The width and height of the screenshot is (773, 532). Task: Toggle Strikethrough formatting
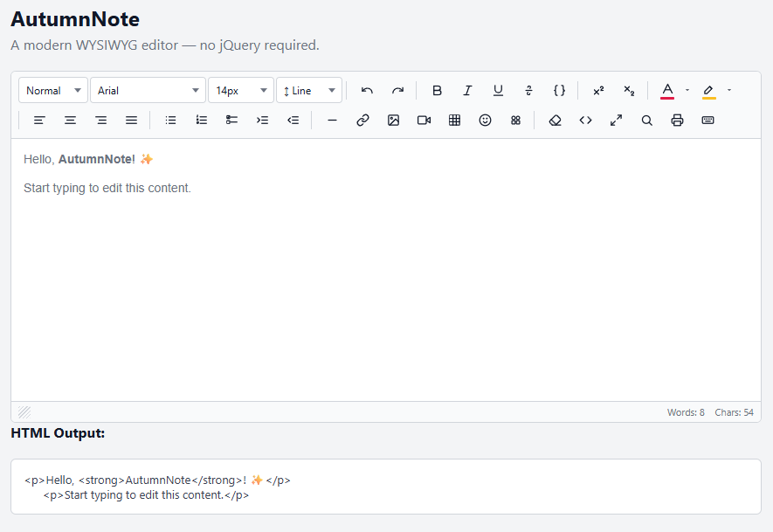click(x=528, y=91)
